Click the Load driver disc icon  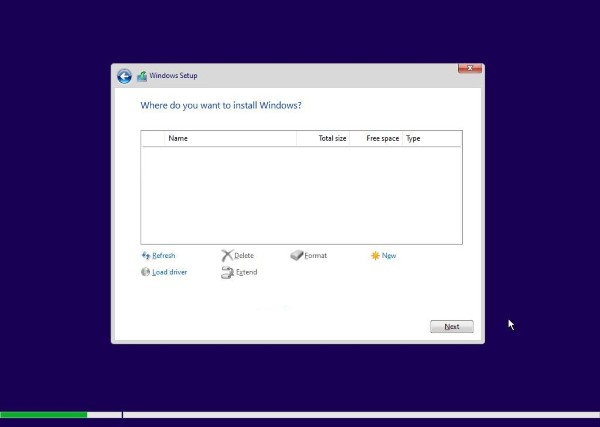(145, 272)
